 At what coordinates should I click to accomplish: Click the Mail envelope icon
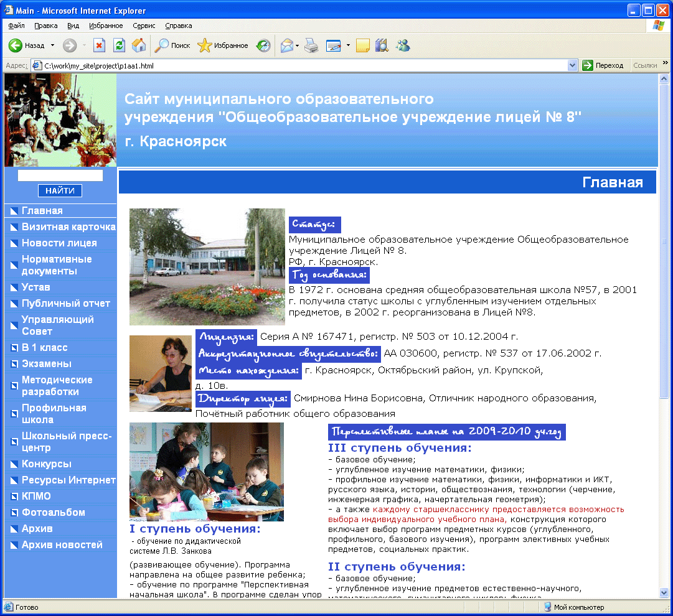(287, 45)
